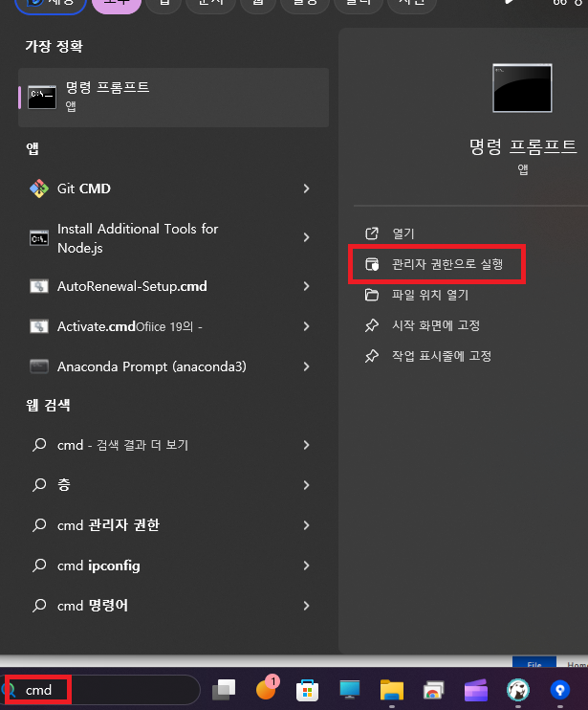588x710 pixels.
Task: Launch the Git CMD app result
Action: tap(173, 189)
